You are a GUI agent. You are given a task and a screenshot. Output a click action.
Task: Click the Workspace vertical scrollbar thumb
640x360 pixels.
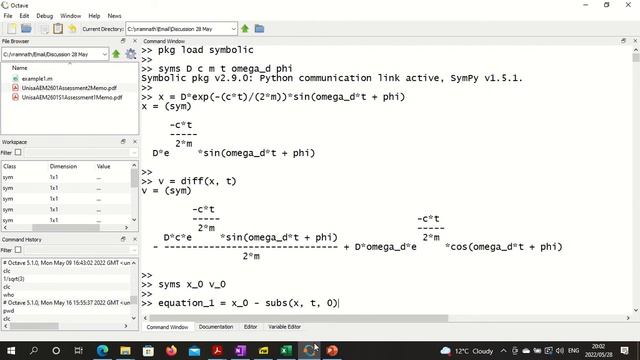tap(134, 178)
